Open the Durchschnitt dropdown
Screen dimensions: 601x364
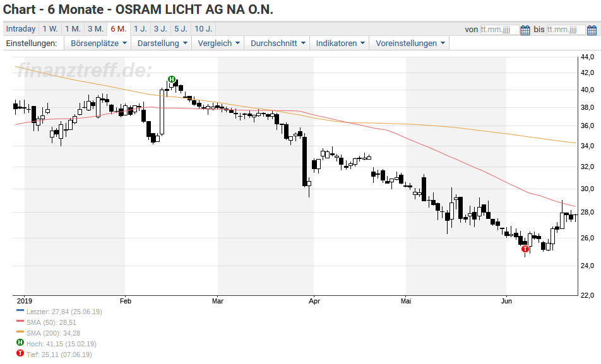[278, 44]
